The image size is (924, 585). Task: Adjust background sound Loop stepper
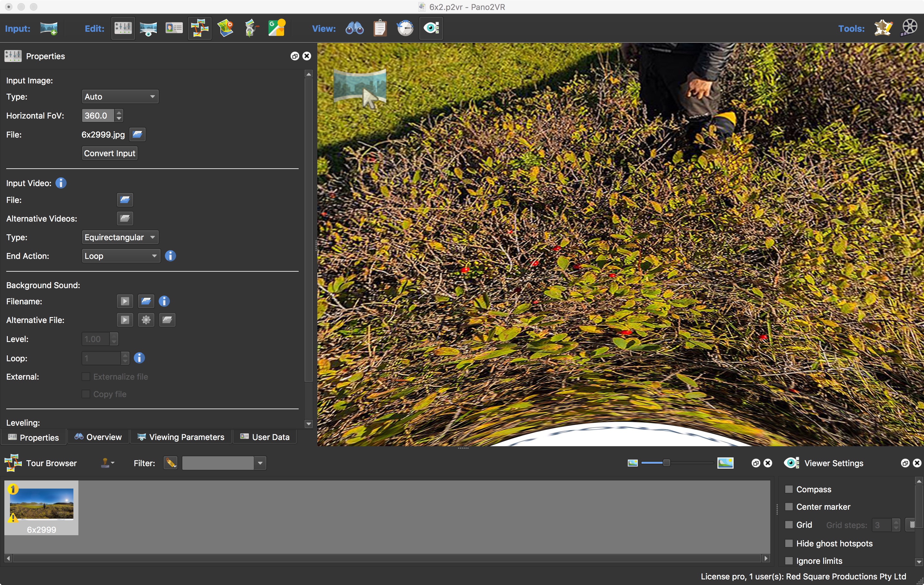pos(125,358)
